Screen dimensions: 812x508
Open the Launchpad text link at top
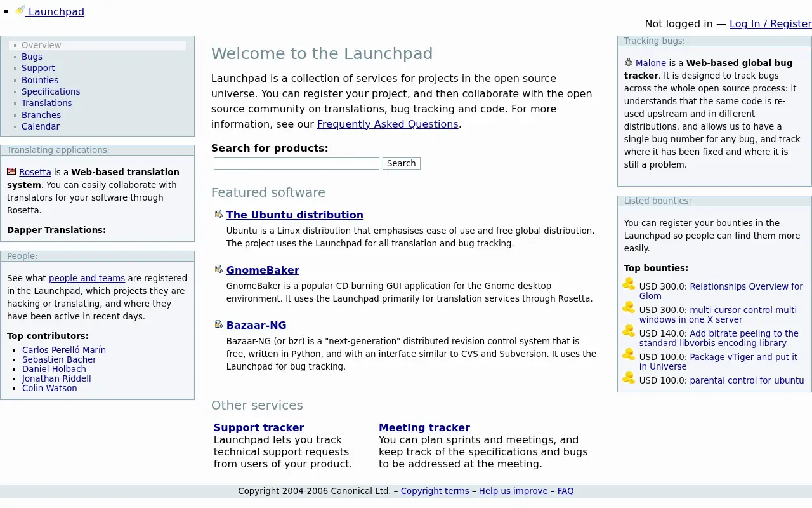click(x=56, y=11)
